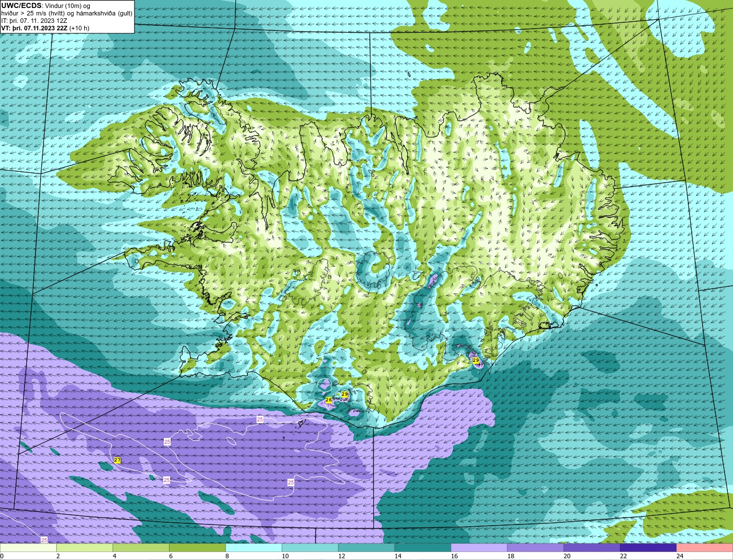
Task: Click the legend tick label 20
Action: tap(567, 556)
